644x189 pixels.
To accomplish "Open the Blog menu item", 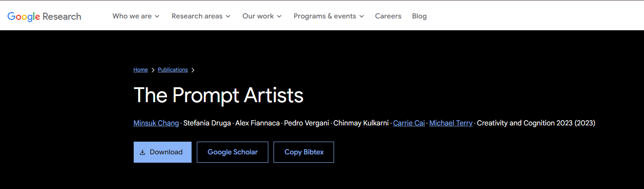I will [419, 16].
